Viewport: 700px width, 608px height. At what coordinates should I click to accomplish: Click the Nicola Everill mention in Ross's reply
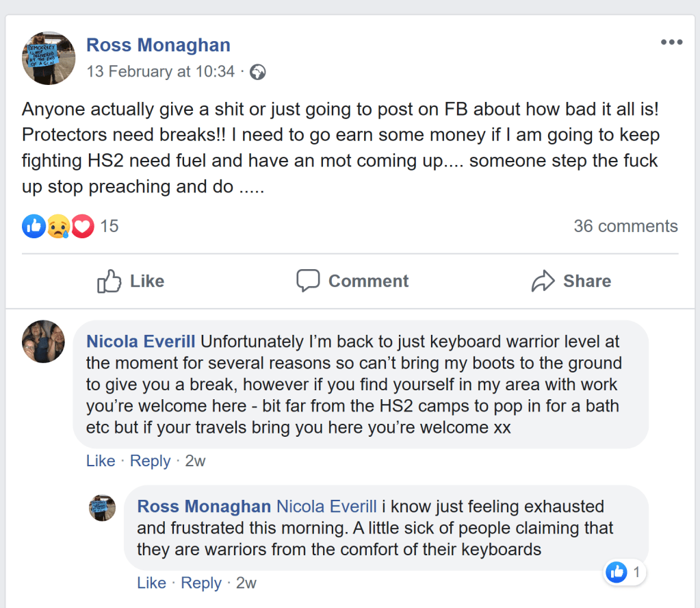(326, 507)
